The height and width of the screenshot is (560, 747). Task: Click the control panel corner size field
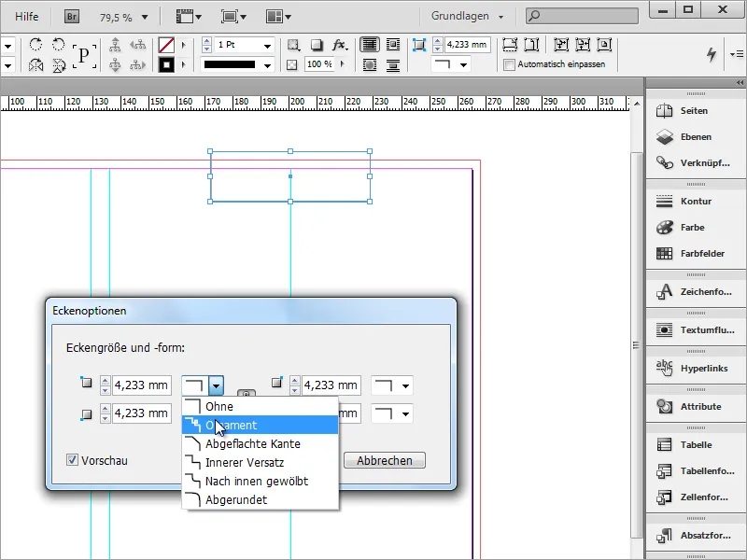tap(468, 45)
